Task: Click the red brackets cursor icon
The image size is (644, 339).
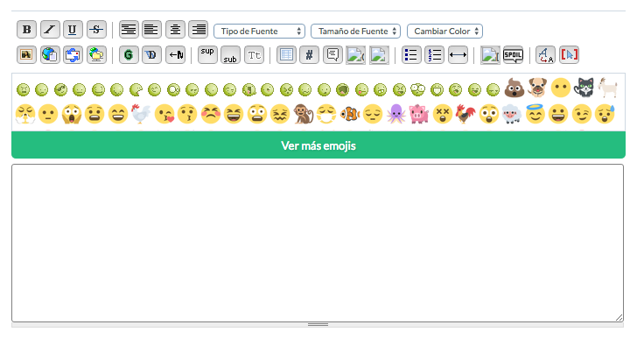Action: [569, 54]
